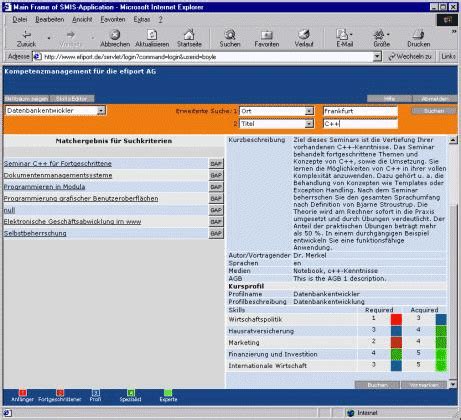The image size is (461, 420).
Task: Expand the Titel search criterion dropdown
Action: point(309,124)
